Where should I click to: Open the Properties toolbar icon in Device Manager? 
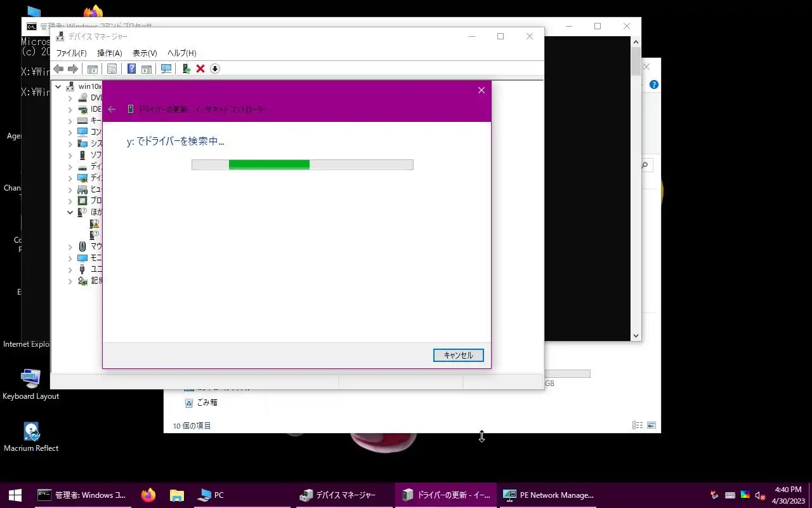tap(112, 69)
